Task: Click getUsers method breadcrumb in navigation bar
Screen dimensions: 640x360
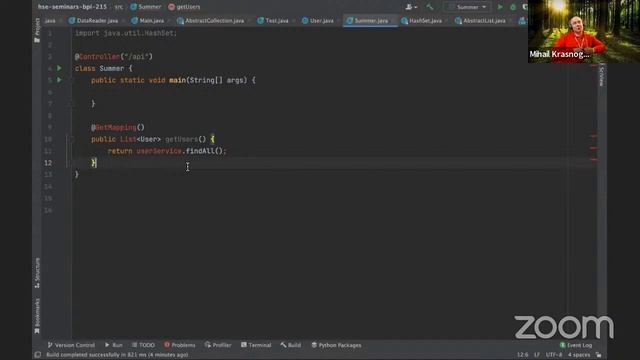Action: click(184, 7)
